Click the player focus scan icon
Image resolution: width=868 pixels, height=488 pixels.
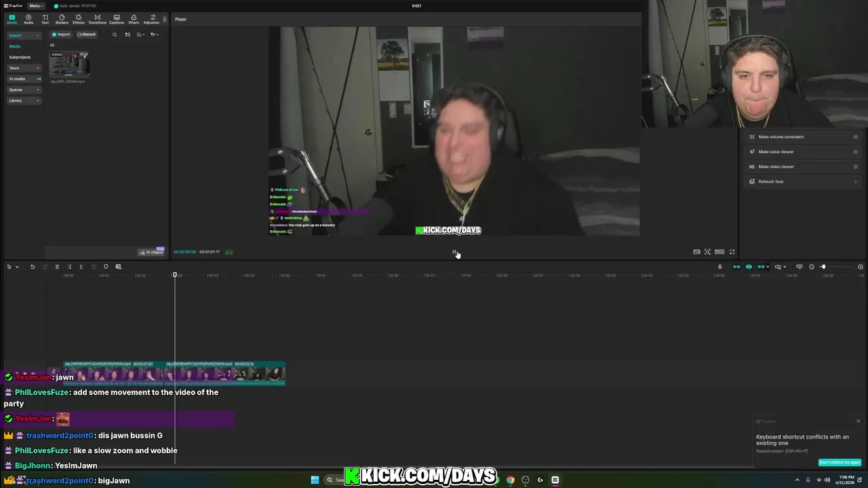tap(707, 252)
